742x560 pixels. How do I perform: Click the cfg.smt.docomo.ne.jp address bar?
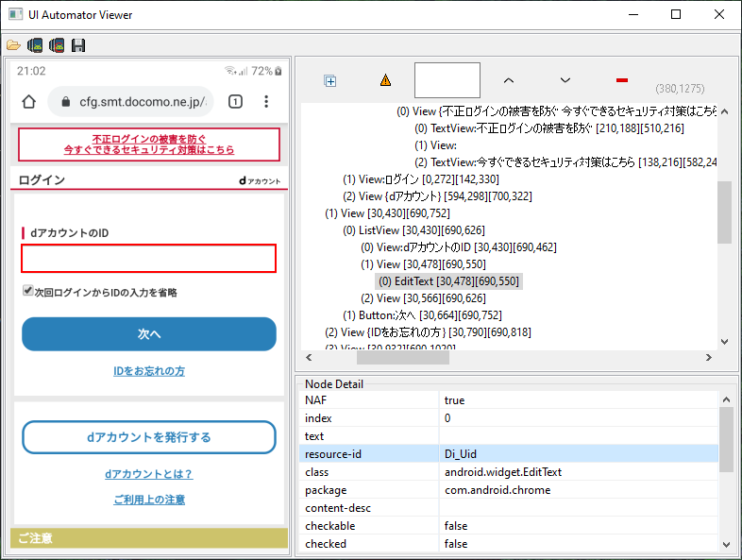[x=131, y=101]
